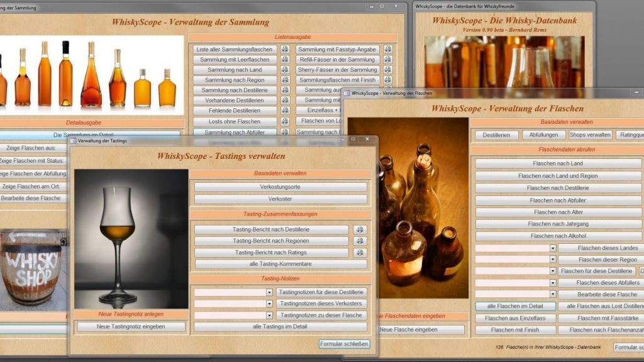Open dropdown beside Tastingnotizen für diese Destillerie
The height and width of the screenshot is (362, 644).
269,292
